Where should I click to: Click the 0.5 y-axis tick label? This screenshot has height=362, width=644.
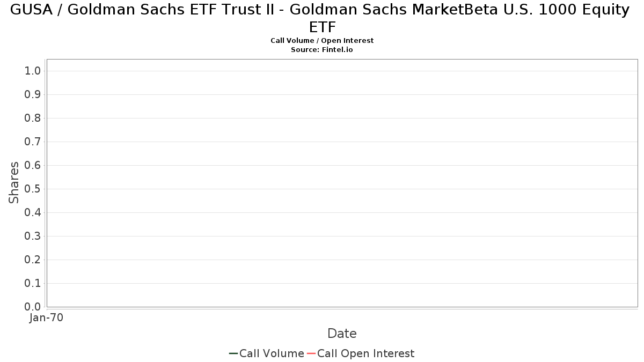coord(33,189)
